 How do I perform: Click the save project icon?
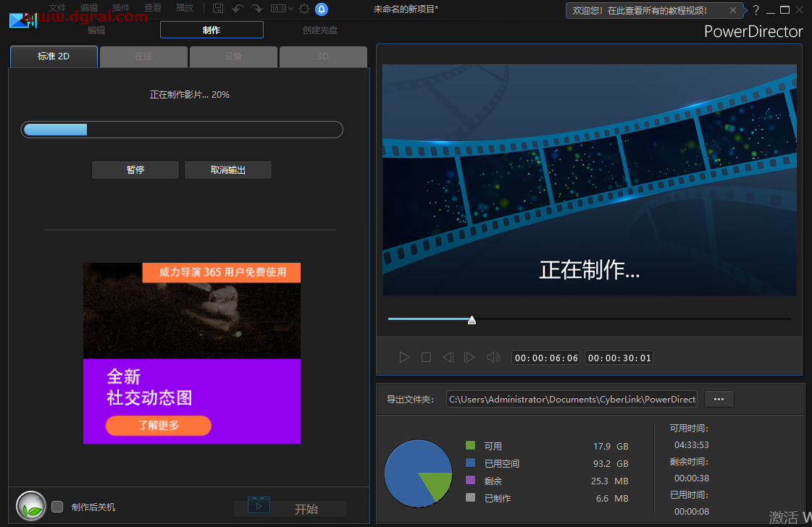click(218, 8)
